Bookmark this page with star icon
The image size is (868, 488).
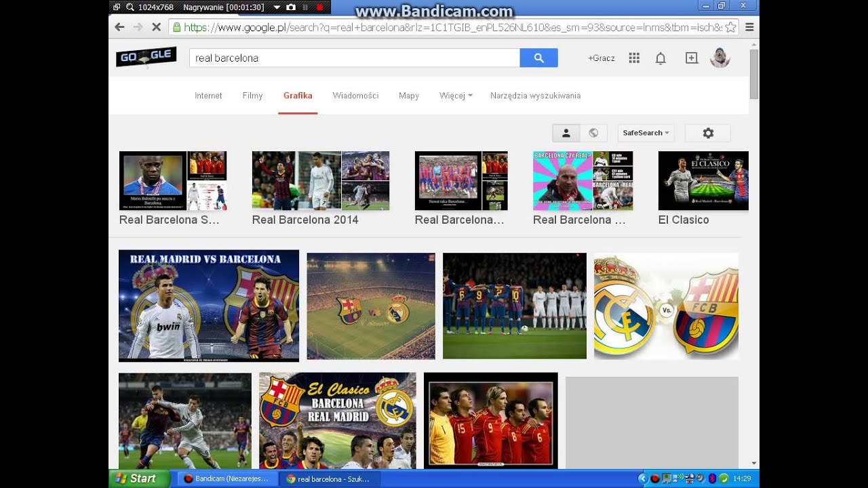[730, 27]
